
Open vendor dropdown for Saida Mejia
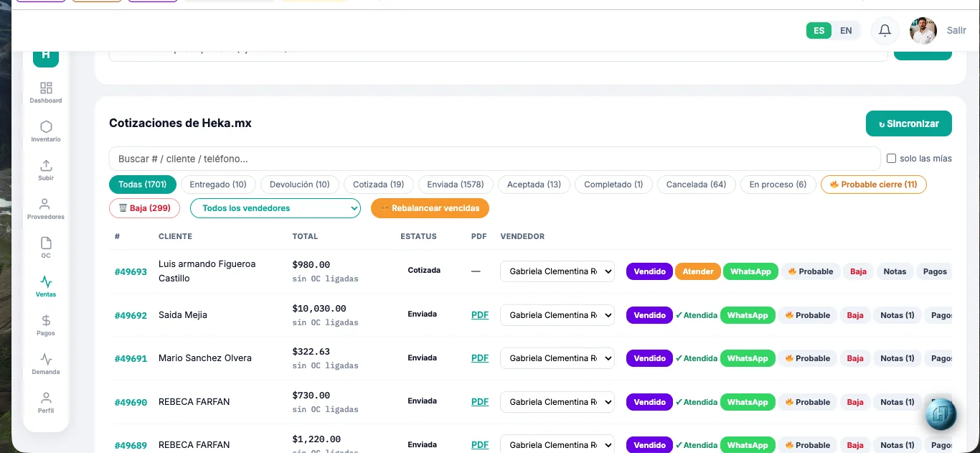[557, 315]
